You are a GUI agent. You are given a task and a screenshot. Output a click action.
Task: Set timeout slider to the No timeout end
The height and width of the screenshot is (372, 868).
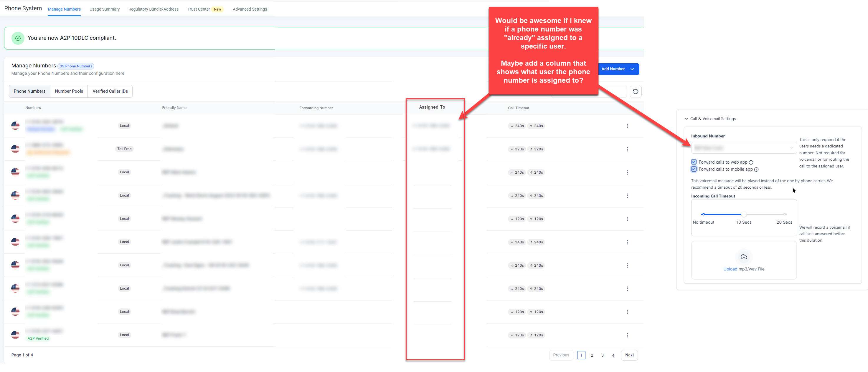703,215
